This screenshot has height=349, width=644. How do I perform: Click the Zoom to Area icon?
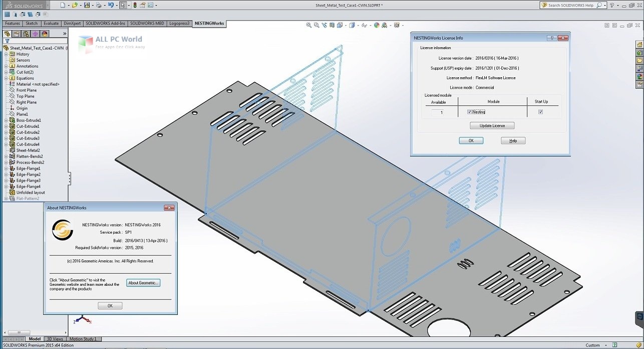[x=316, y=25]
